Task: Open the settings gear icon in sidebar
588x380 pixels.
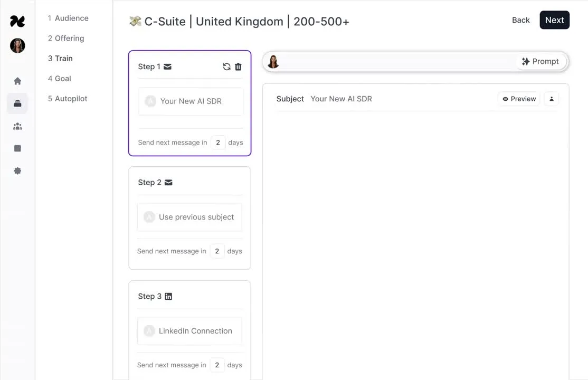Action: point(17,170)
